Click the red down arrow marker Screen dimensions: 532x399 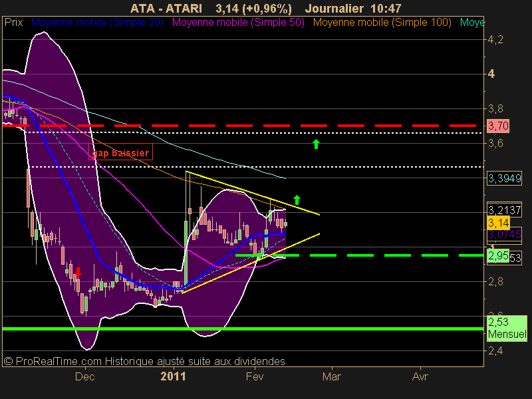tap(78, 272)
